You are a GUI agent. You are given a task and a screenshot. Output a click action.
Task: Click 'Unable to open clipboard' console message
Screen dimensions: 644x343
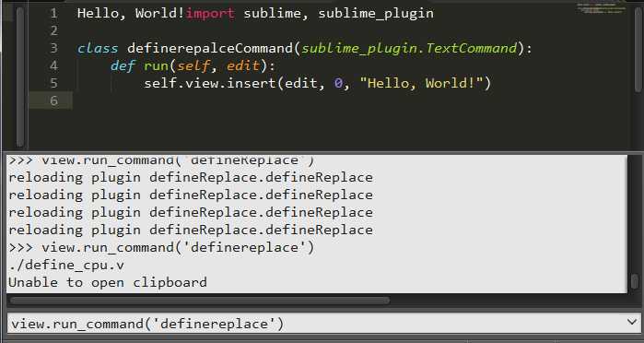click(x=108, y=282)
